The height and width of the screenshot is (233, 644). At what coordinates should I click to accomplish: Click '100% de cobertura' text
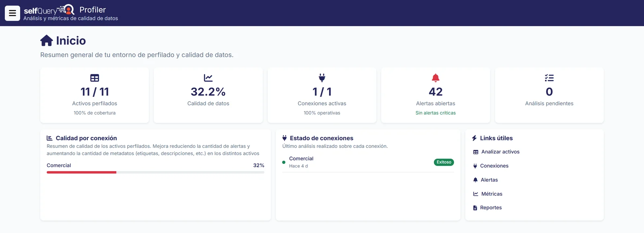pos(95,113)
